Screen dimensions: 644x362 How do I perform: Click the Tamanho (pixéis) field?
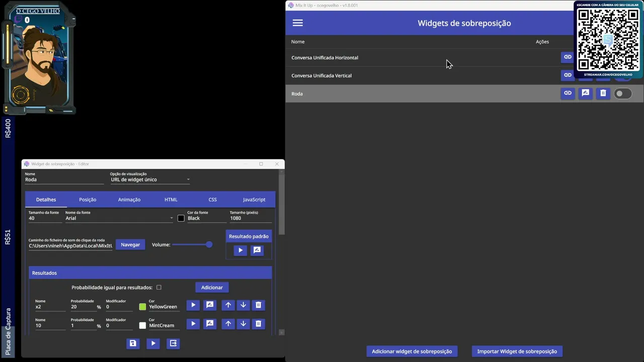coord(251,218)
